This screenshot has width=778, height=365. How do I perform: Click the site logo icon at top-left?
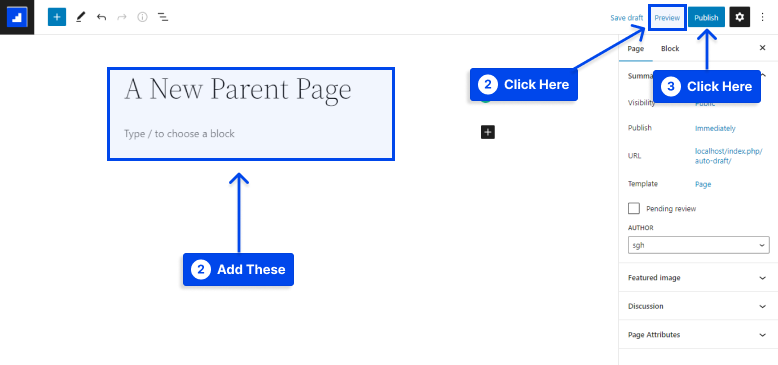pos(17,17)
